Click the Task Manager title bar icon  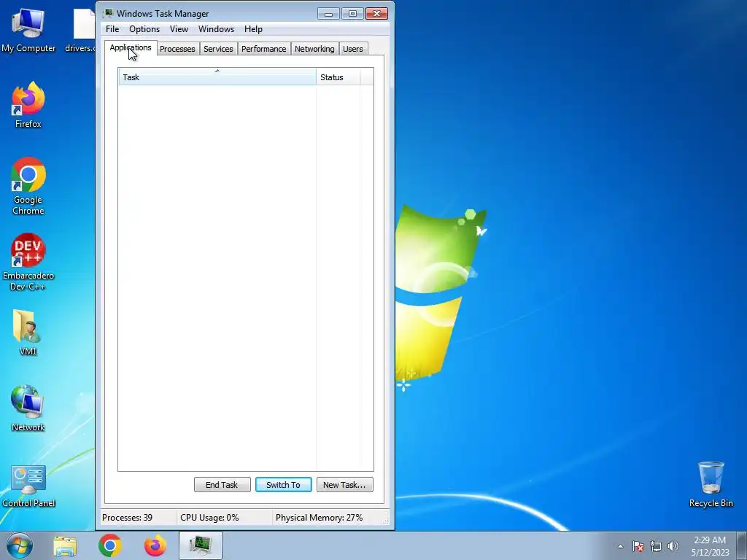pos(109,13)
